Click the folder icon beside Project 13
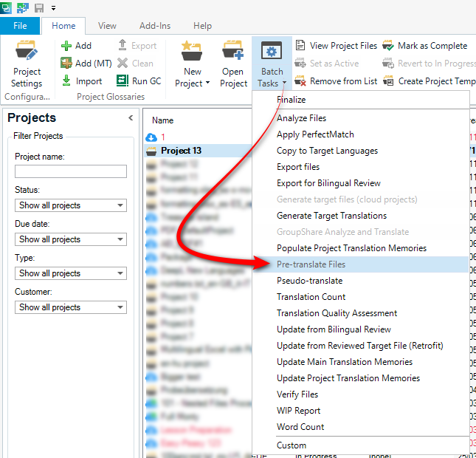The image size is (476, 458). pos(151,151)
